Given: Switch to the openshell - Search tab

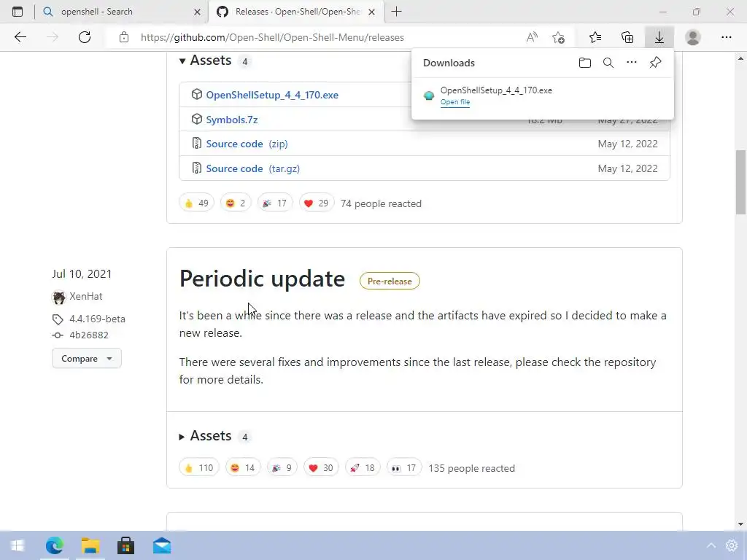Looking at the screenshot, I should [x=121, y=12].
